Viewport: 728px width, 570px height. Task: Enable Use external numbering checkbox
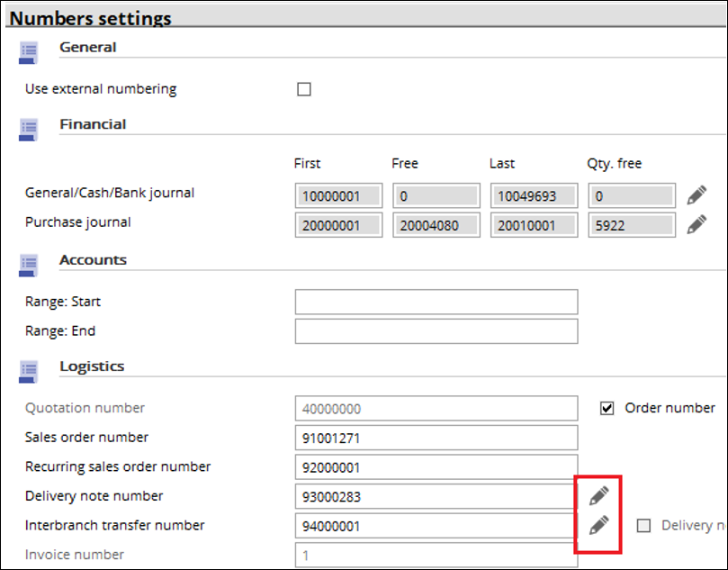304,89
